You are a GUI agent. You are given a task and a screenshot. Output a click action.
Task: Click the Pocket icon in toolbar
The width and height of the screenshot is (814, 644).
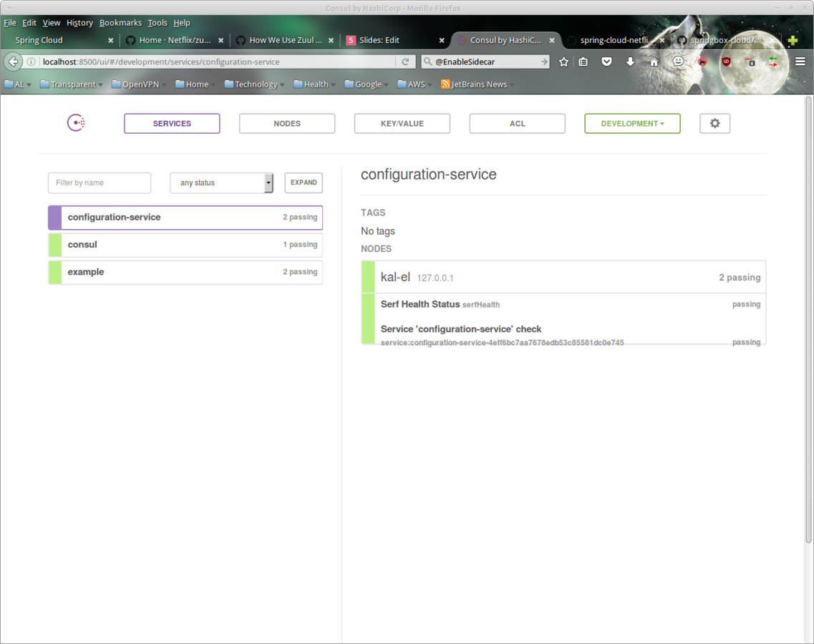606,62
